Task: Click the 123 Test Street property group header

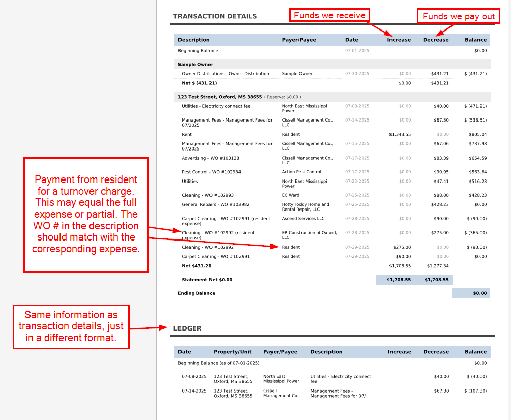Action: point(220,97)
